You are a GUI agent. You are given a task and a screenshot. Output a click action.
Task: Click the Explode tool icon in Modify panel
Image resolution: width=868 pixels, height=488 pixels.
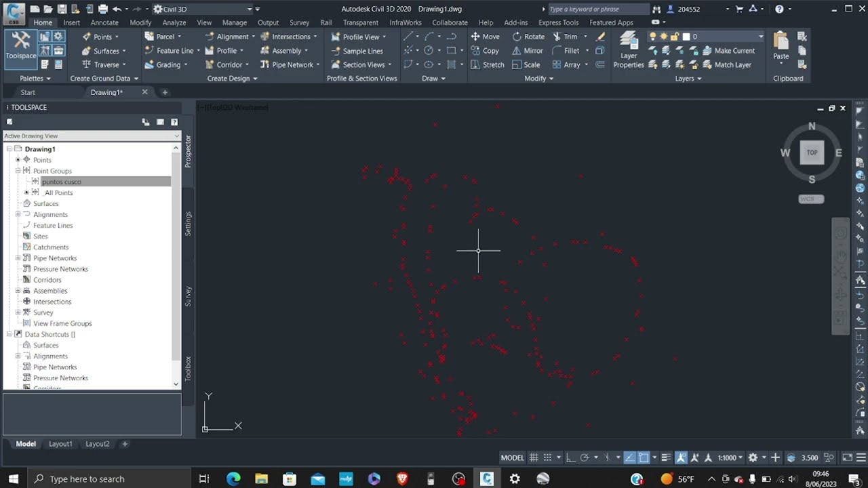pyautogui.click(x=599, y=51)
